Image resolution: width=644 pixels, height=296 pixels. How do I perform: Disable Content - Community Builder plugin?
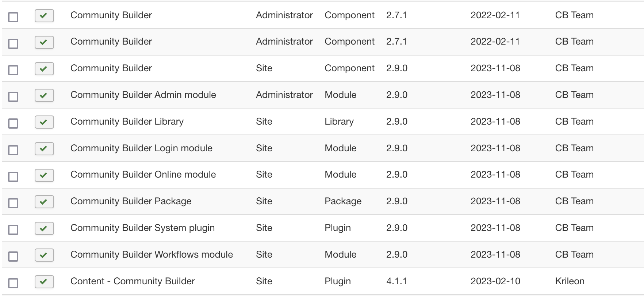(44, 282)
